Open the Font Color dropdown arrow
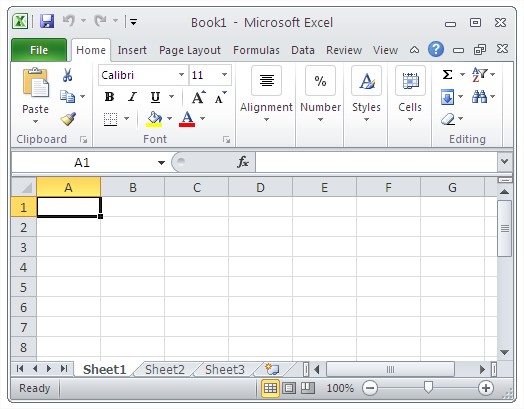 click(203, 119)
